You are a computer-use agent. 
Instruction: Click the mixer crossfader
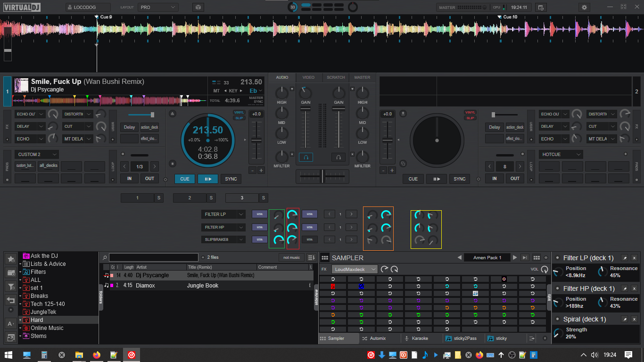(322, 176)
